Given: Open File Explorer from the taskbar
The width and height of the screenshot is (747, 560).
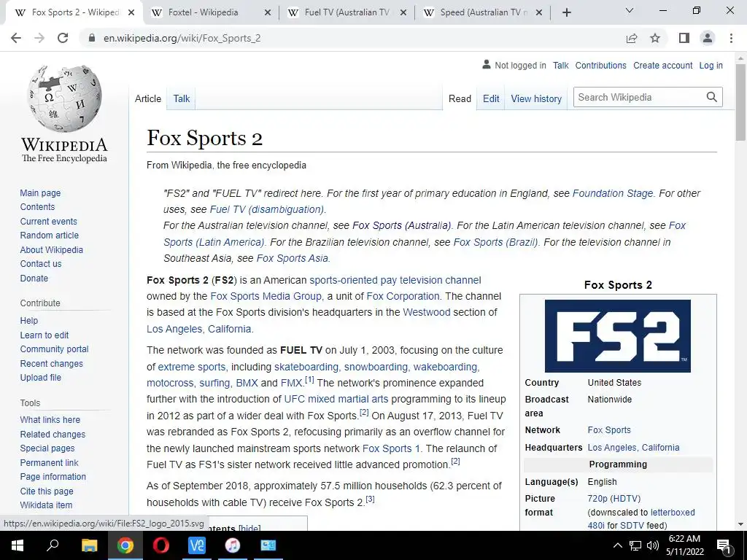Looking at the screenshot, I should tap(89, 545).
